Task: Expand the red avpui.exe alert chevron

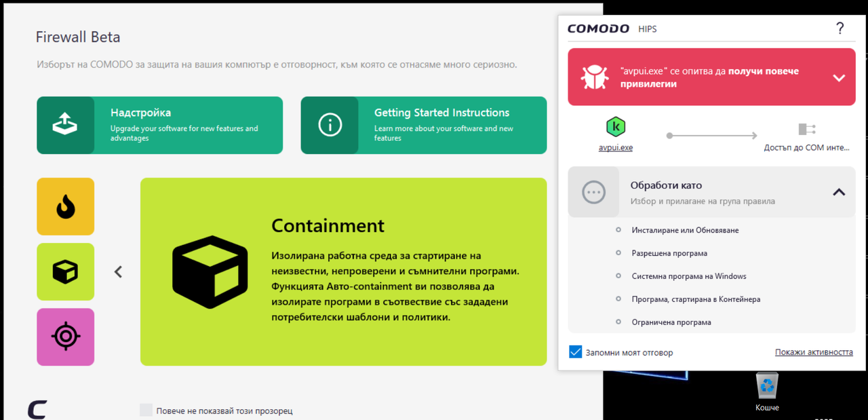Action: pyautogui.click(x=839, y=77)
